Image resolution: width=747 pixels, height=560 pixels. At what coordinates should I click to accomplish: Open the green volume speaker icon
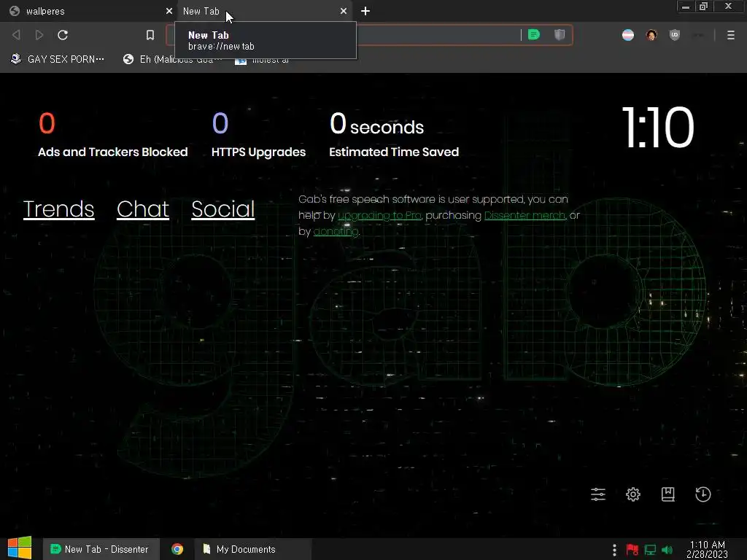(667, 550)
